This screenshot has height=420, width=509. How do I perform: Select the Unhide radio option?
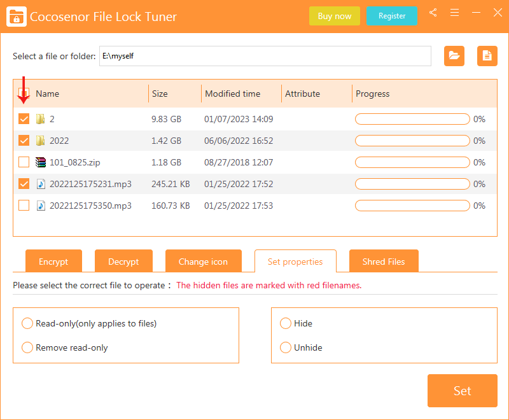coord(286,347)
